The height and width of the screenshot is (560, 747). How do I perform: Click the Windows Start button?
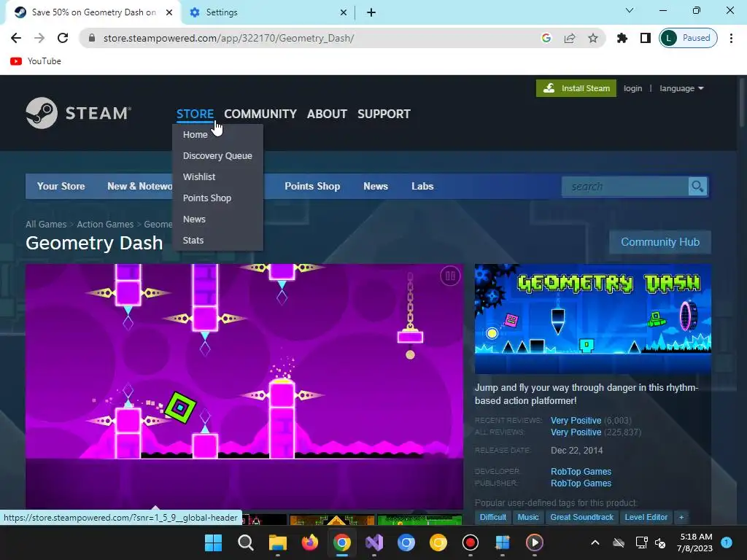click(213, 542)
